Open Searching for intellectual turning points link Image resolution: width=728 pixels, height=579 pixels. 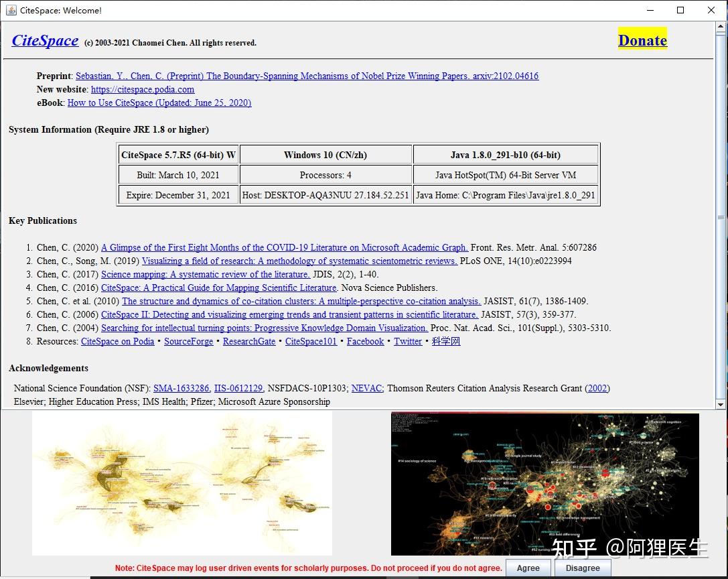pyautogui.click(x=264, y=328)
